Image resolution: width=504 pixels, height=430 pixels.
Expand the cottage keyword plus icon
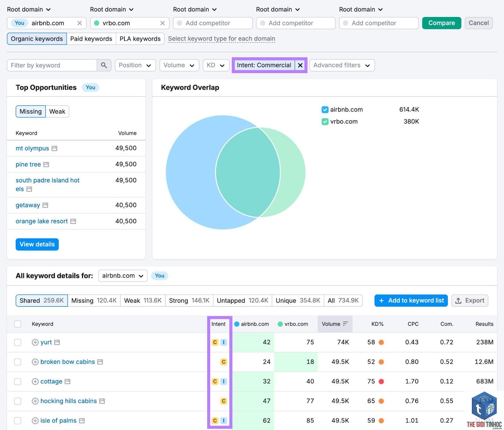[x=35, y=381]
